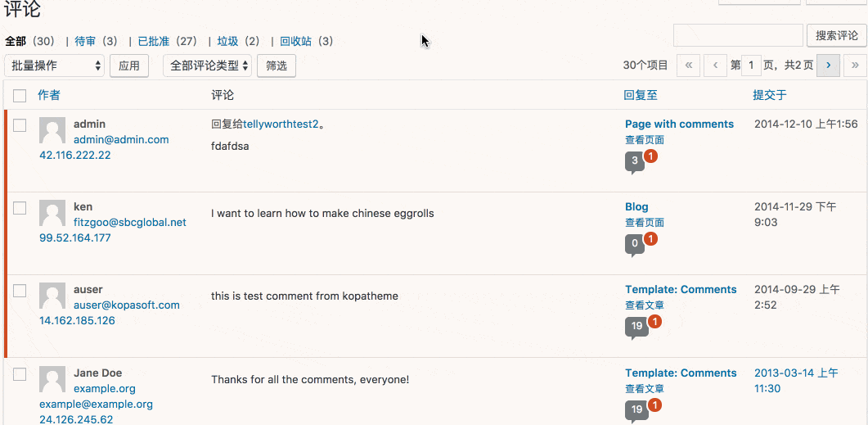Switch to the 待审 pending filter
Screen dimensions: 868x425
pos(84,41)
